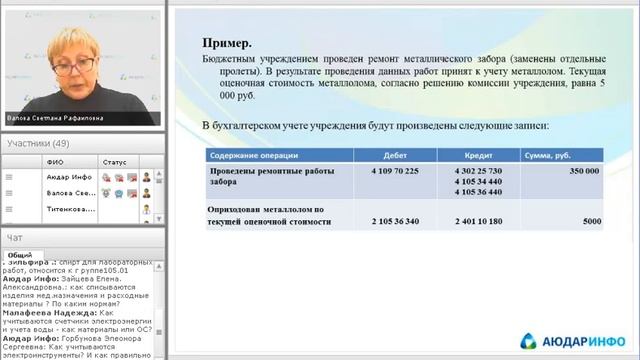Click the disabled camera icon for Аюдар Инфо
Viewport: 640px width, 360px height.
pyautogui.click(x=119, y=178)
